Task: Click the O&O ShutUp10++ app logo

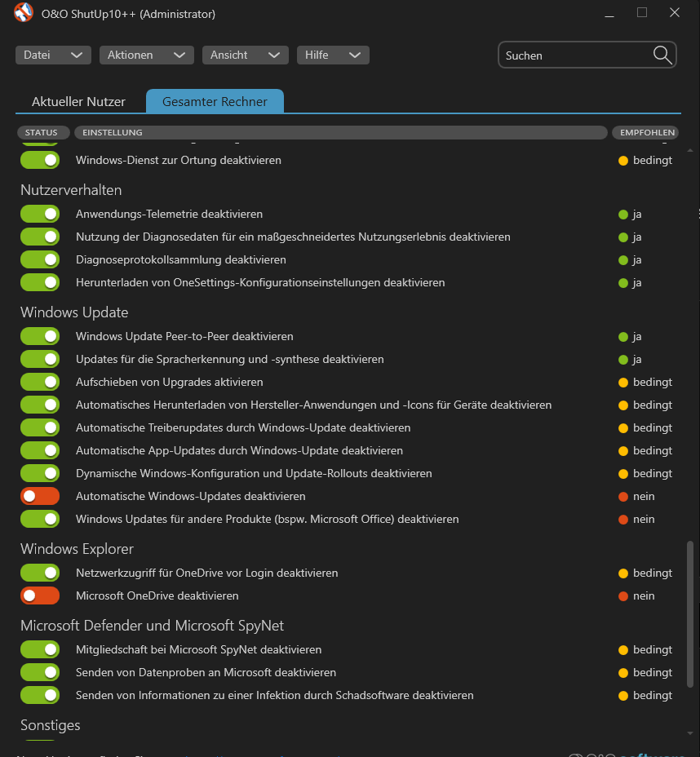Action: pos(23,13)
